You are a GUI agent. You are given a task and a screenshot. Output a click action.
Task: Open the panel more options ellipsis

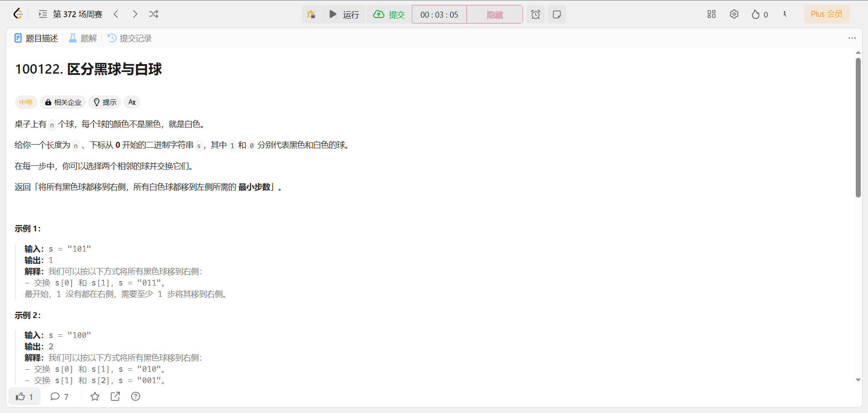coord(852,38)
